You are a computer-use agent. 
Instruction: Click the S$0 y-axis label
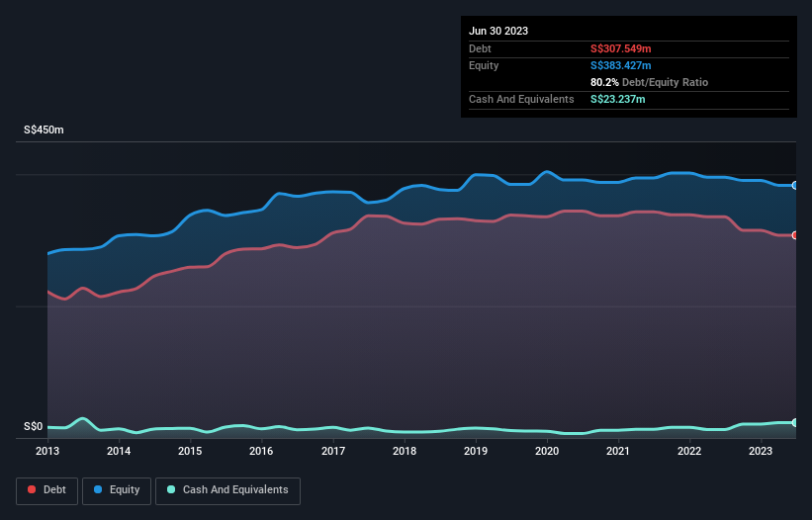coord(34,427)
